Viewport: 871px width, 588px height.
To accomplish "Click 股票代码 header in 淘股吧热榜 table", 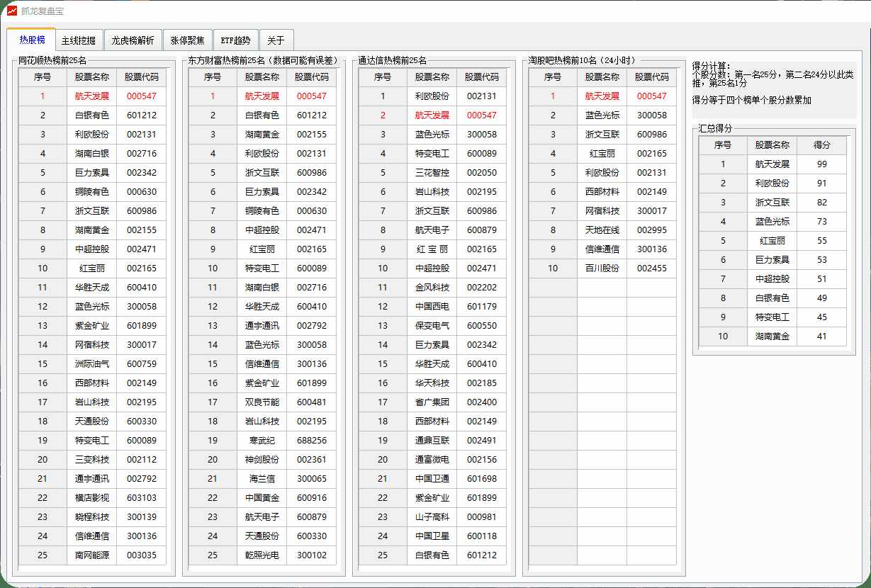I will [x=652, y=77].
